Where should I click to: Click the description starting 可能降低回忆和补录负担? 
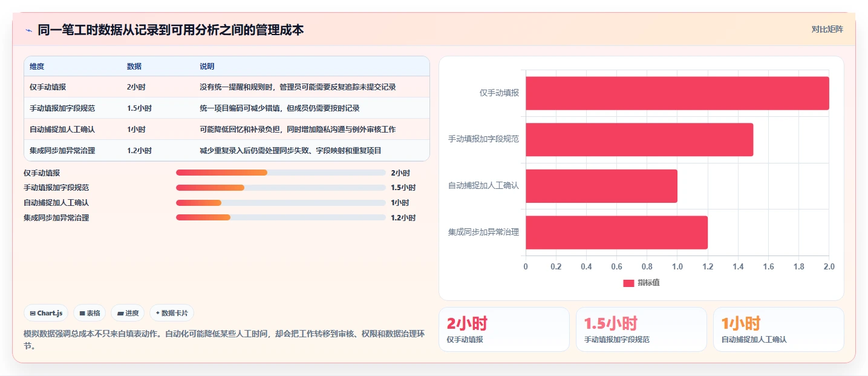(x=298, y=130)
